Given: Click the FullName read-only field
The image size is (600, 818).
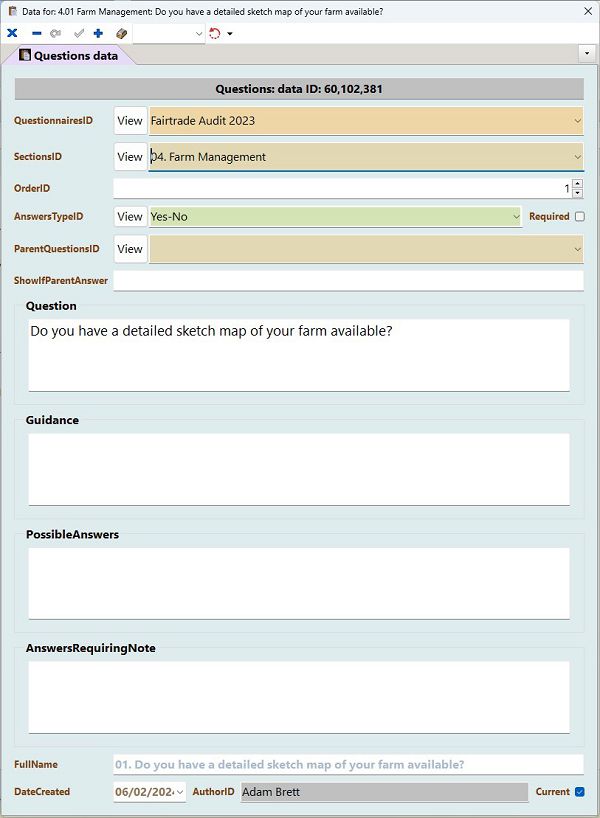Looking at the screenshot, I should (x=349, y=764).
